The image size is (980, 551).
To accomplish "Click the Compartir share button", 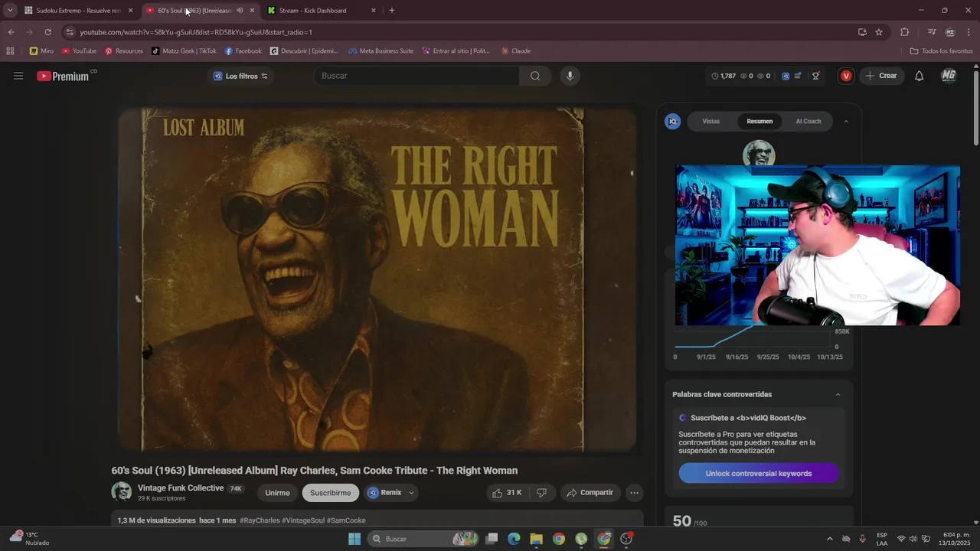I will point(590,493).
